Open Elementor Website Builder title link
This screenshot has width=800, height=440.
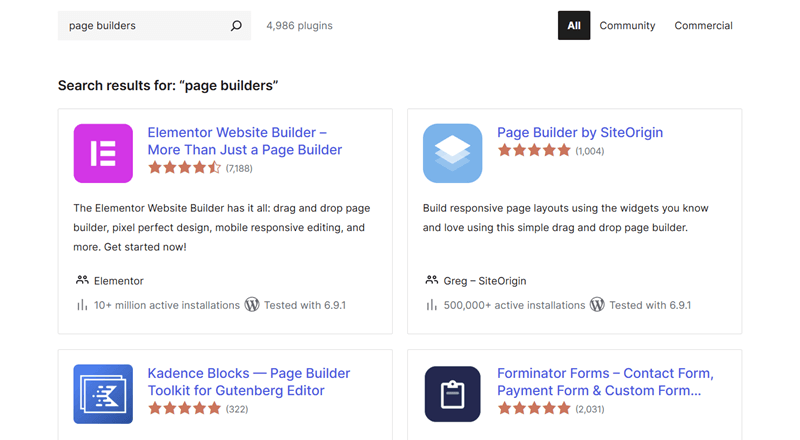coord(245,141)
